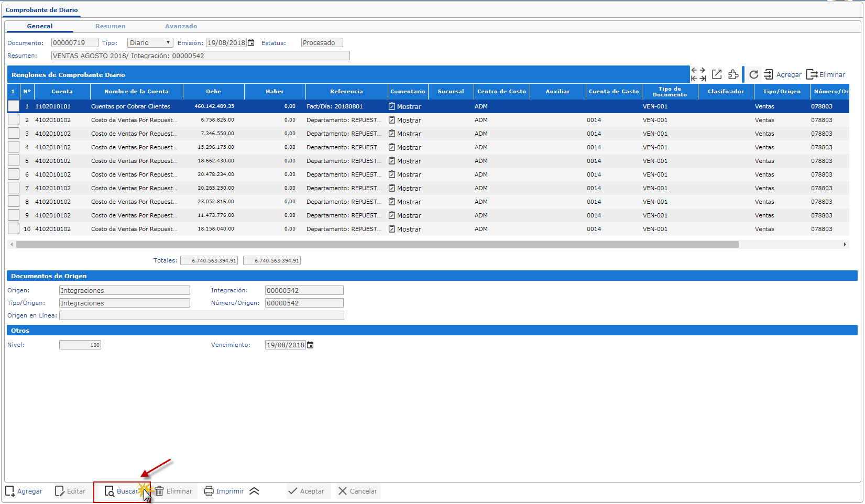Click the scrollbar left arrow

[12, 245]
